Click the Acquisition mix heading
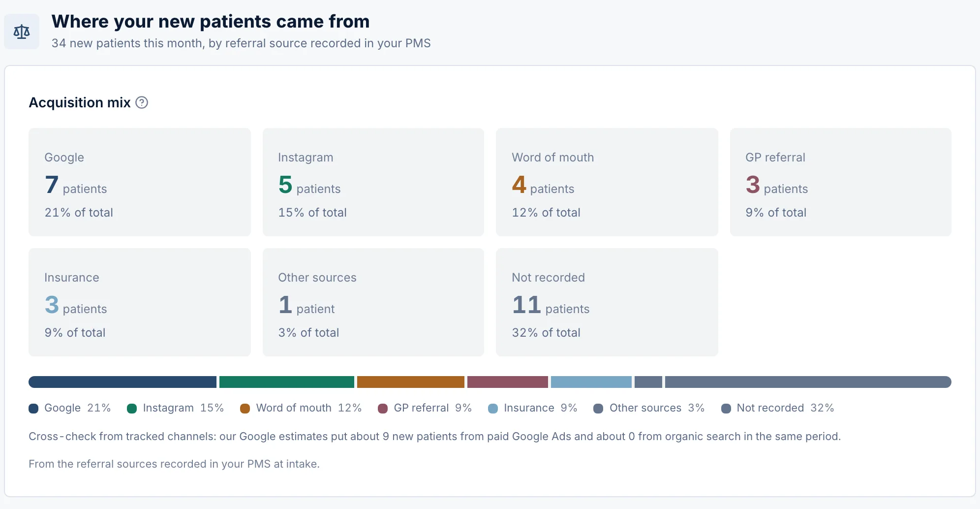This screenshot has width=980, height=509. pyautogui.click(x=80, y=102)
